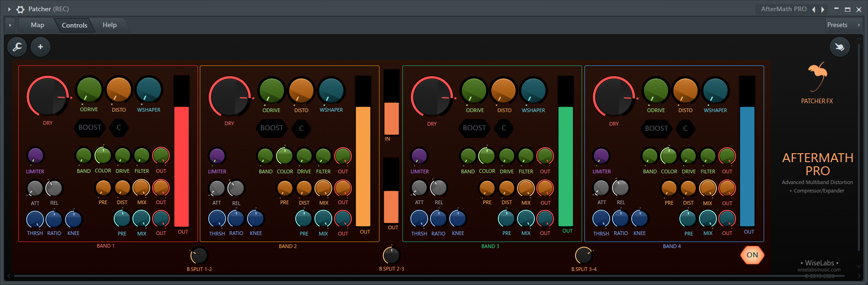Click the AFTERMATH PRO title text
The width and height of the screenshot is (868, 285).
tap(818, 164)
